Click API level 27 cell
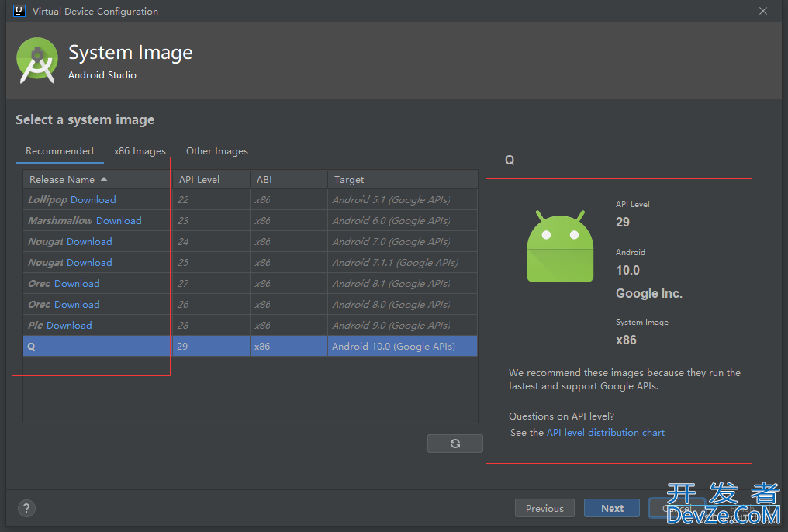Screen dimensions: 788x532 [x=212, y=284]
